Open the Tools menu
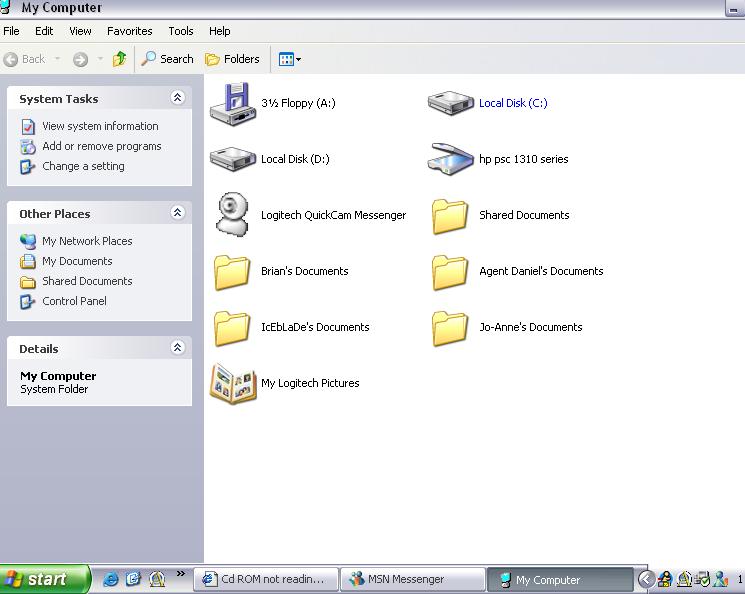The image size is (745, 594). (181, 31)
